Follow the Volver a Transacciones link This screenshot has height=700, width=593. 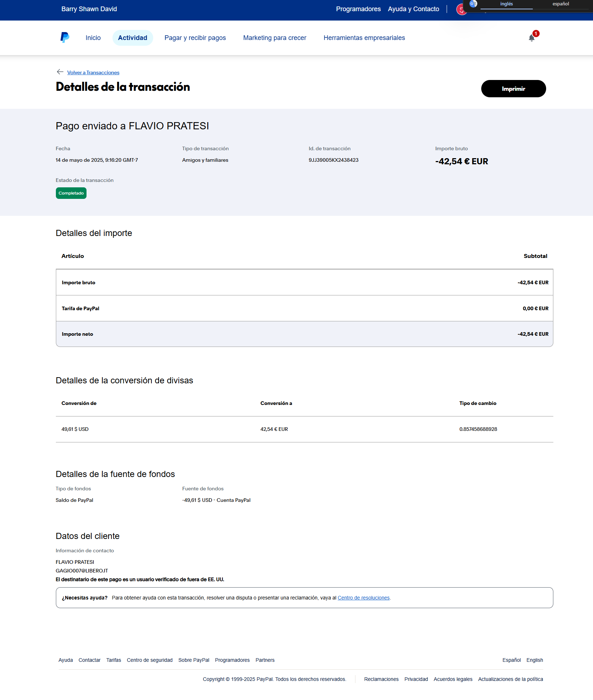point(93,72)
